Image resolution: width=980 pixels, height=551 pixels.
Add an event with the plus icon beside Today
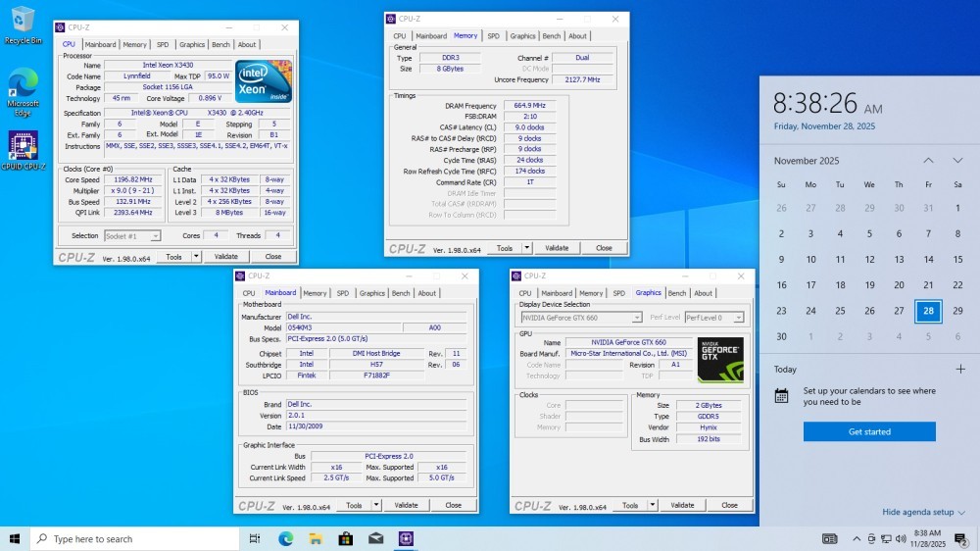(x=960, y=370)
